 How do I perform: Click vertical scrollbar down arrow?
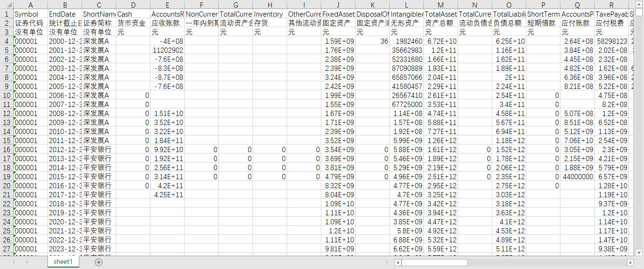(639, 252)
